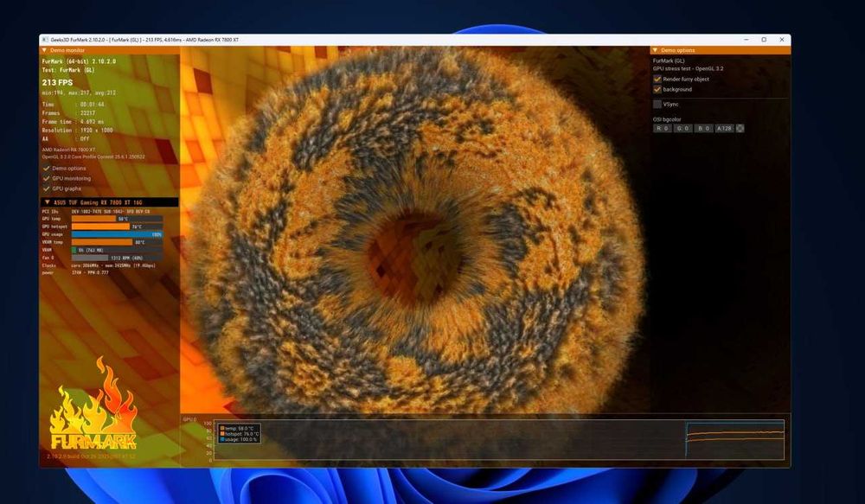This screenshot has height=504, width=865.
Task: Click the GPU hotspot 76°C bar
Action: point(100,226)
